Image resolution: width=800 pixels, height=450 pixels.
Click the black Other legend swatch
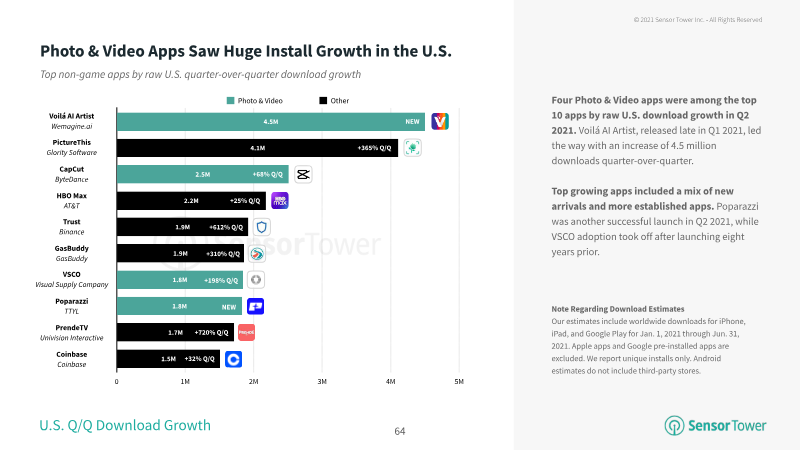coord(323,101)
